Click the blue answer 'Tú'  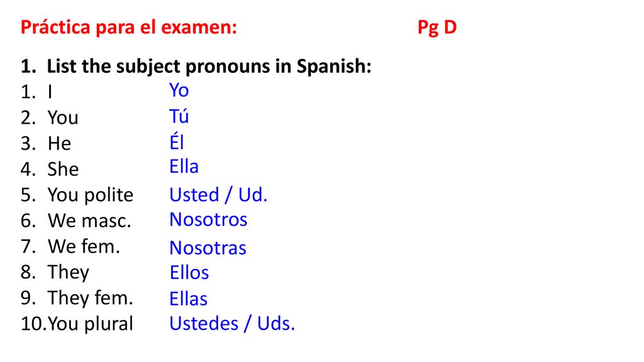179,116
